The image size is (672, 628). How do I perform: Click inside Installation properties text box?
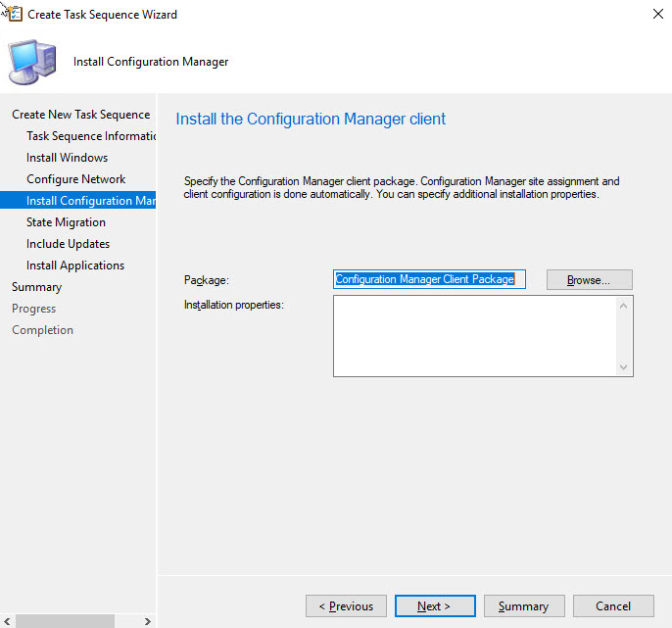[x=475, y=336]
